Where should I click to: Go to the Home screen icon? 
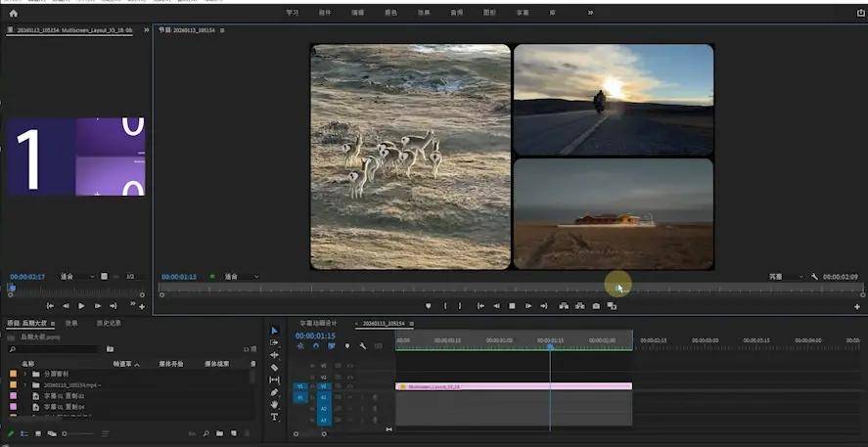point(14,14)
